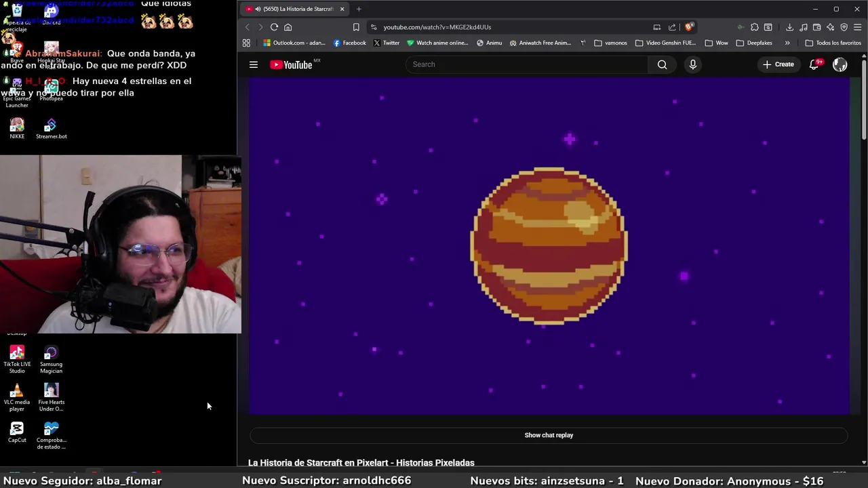
Task: Click the pixel planet video player
Action: [549, 245]
